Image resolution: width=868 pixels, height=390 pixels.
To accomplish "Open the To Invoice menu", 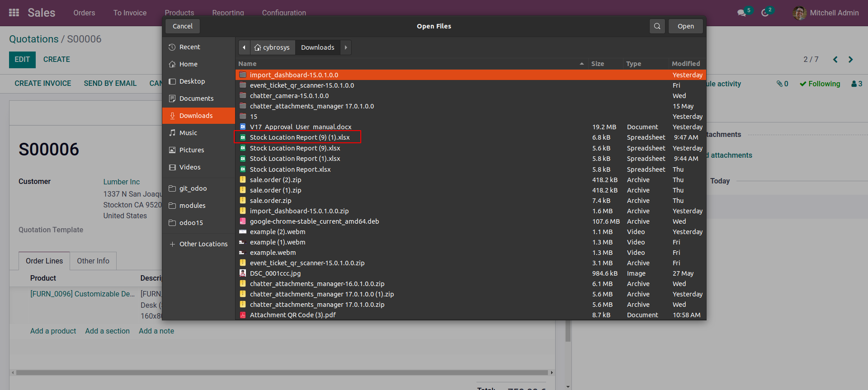I will pos(130,13).
